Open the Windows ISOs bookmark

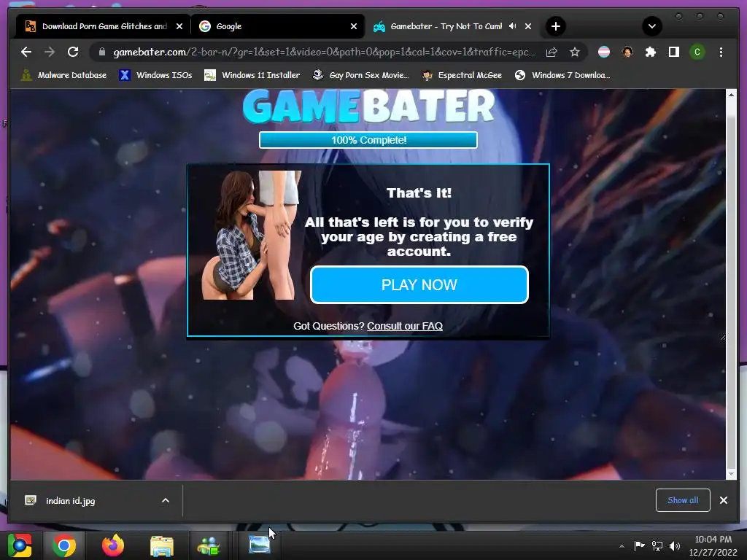pos(155,75)
